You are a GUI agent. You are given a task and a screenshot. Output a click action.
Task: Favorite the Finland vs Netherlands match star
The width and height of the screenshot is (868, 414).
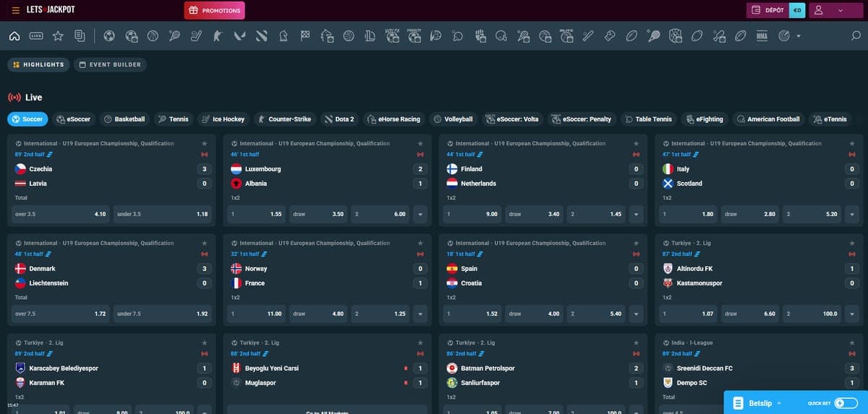637,144
